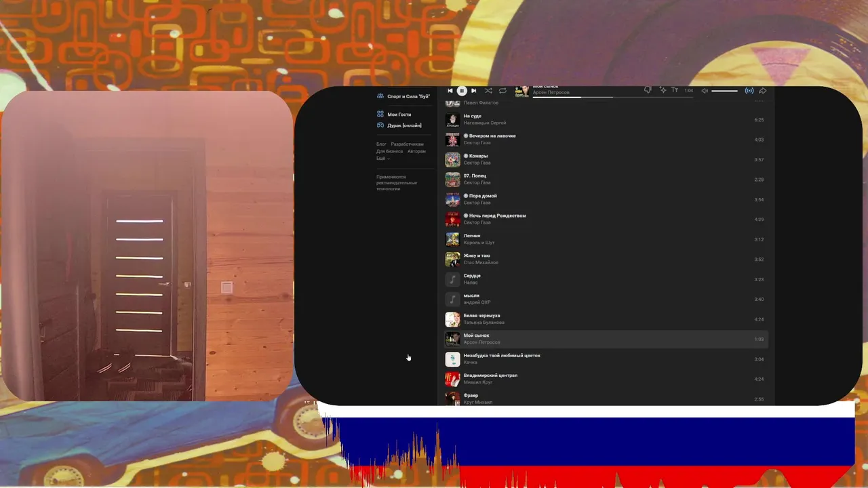
Task: Click the Дурак [онлайн] gamepad icon
Action: 380,125
